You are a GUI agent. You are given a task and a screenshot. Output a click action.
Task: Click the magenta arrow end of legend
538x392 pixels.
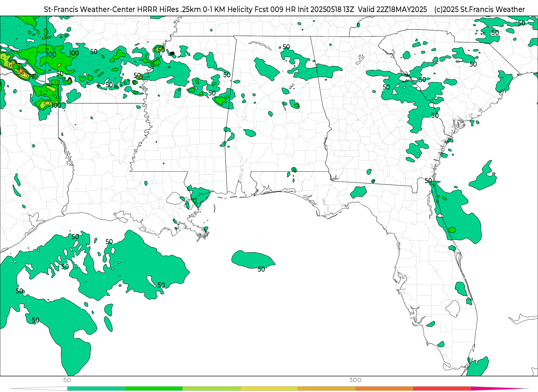pos(499,388)
